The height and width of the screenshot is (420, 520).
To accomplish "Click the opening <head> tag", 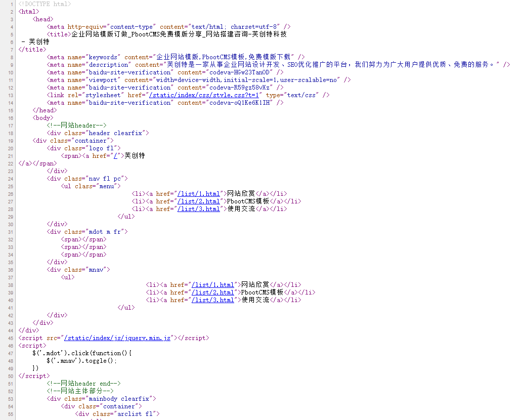I will click(x=43, y=19).
